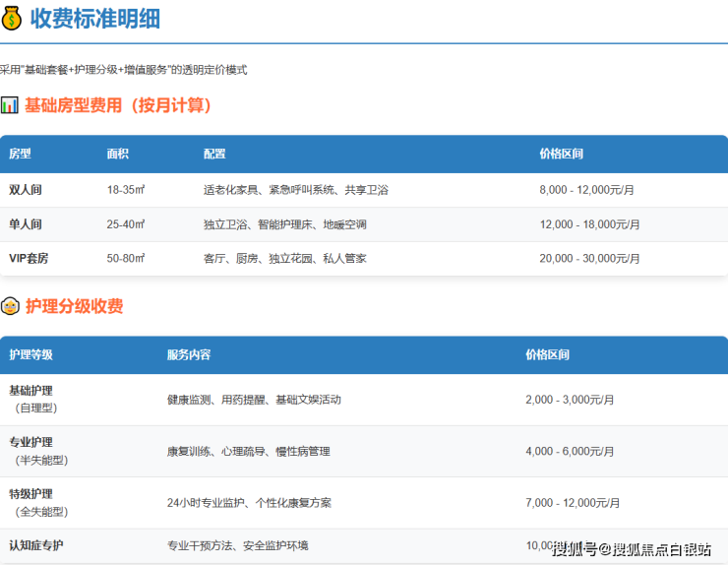Click the 房型 column header
Viewport: 728px width, 565px height.
point(20,154)
